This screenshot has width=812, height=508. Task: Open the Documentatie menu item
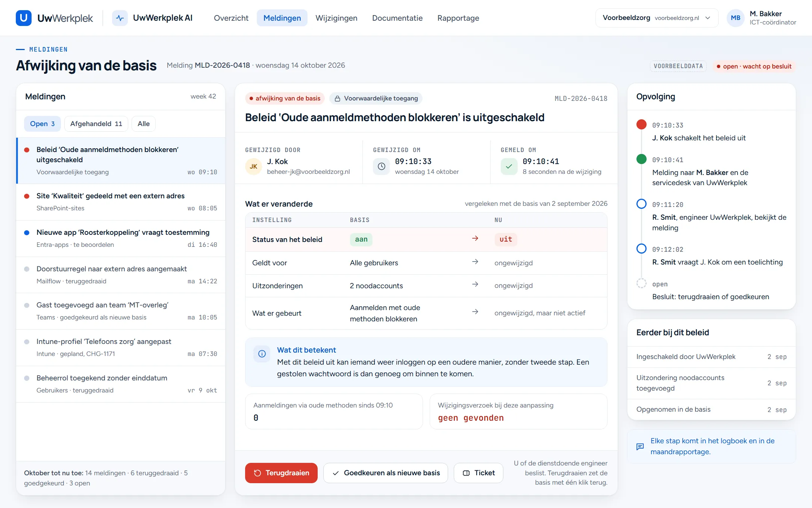[x=397, y=18]
